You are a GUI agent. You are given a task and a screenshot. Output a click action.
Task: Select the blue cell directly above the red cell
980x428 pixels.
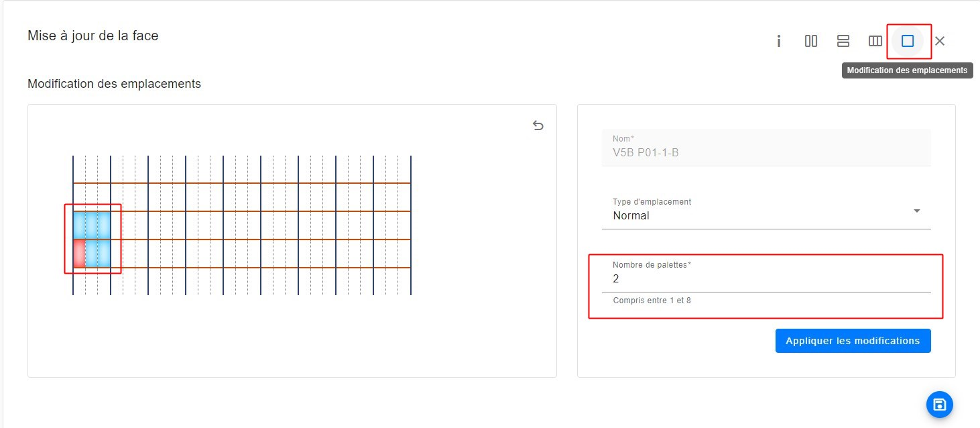pos(79,225)
